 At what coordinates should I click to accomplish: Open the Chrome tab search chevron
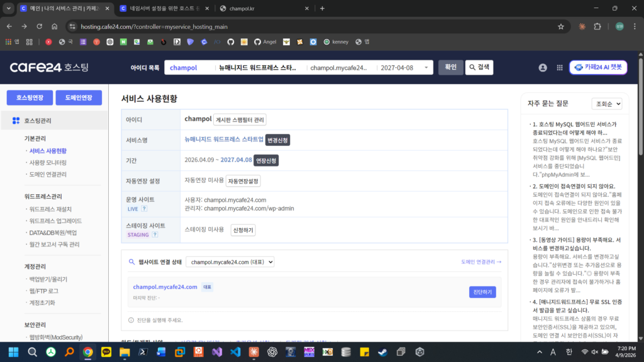9,8
